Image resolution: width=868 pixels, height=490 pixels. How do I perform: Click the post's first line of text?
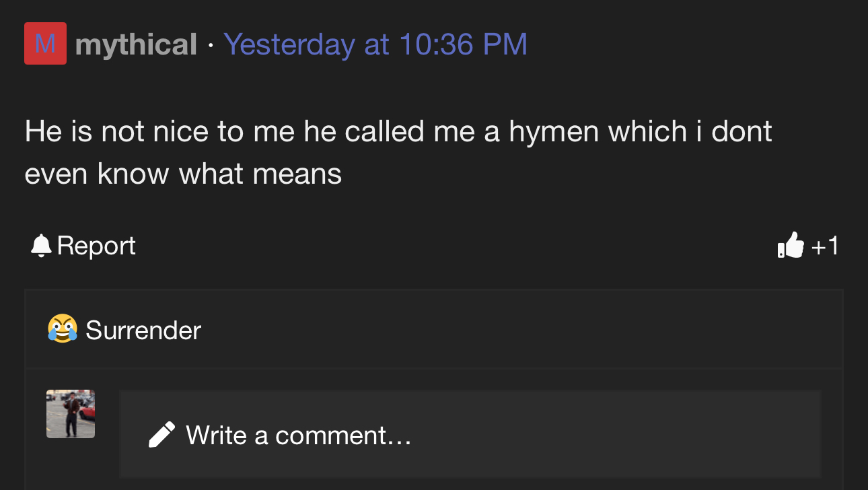398,131
